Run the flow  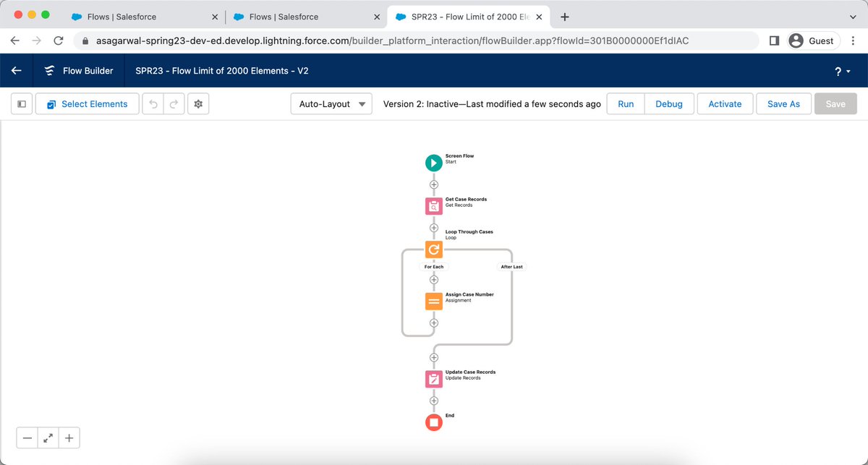click(x=626, y=104)
